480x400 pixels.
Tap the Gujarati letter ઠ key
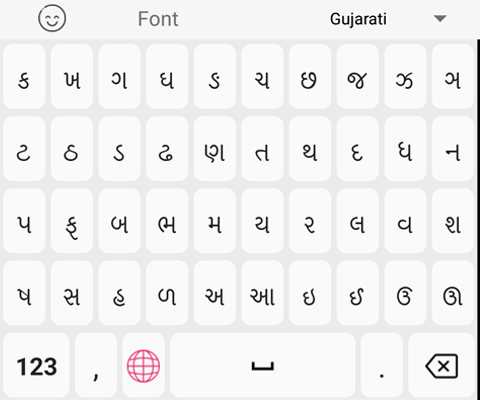click(72, 149)
